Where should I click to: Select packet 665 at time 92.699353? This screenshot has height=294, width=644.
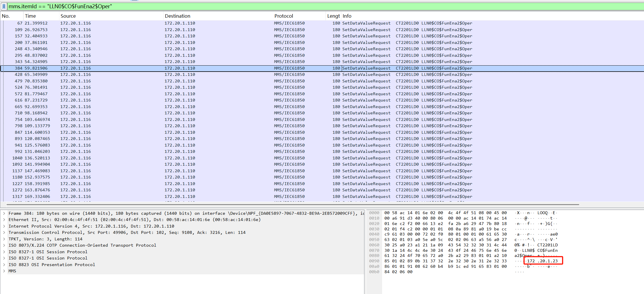click(322, 107)
